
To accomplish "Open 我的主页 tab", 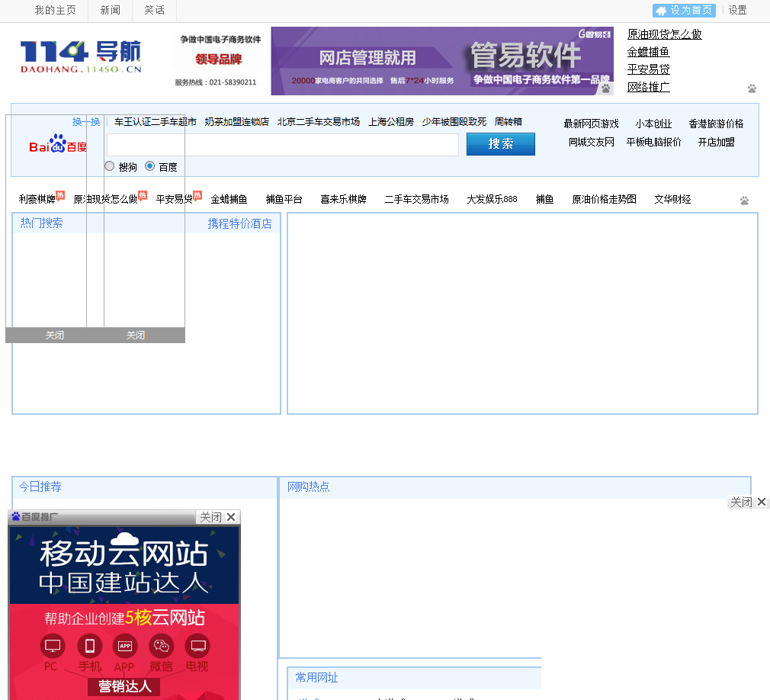I will 55,11.
